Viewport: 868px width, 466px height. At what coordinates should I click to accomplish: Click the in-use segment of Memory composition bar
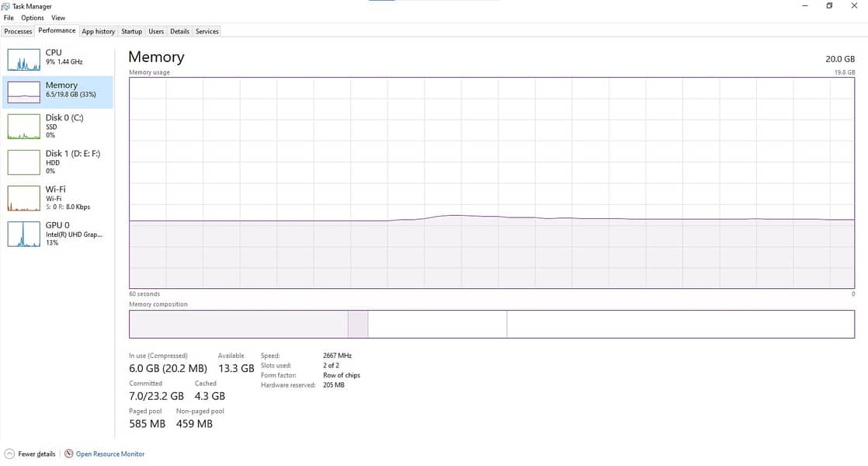[x=238, y=324]
